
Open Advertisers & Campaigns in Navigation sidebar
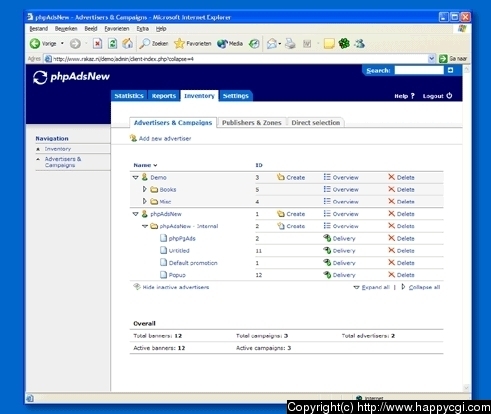click(x=63, y=162)
